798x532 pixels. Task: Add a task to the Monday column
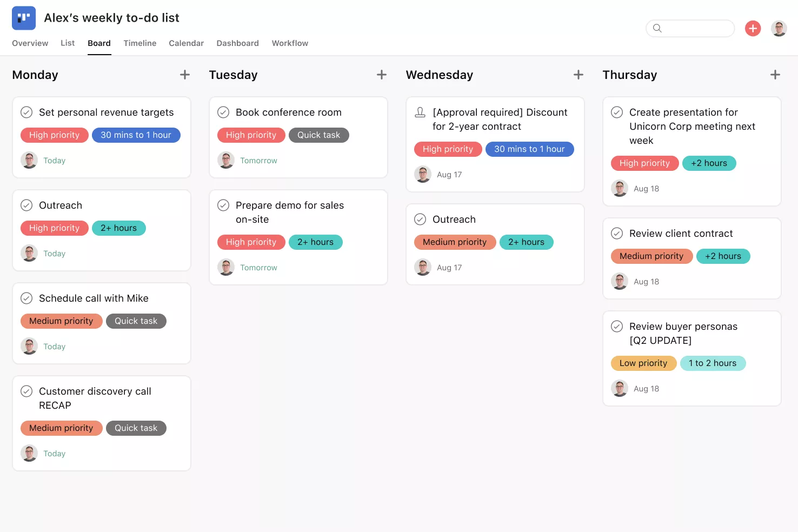[184, 75]
